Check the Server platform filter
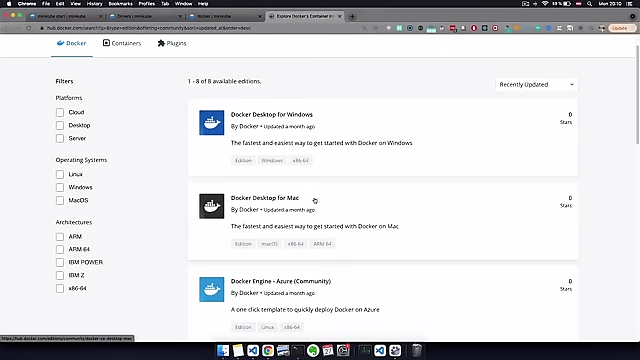The image size is (640, 360). pyautogui.click(x=60, y=138)
